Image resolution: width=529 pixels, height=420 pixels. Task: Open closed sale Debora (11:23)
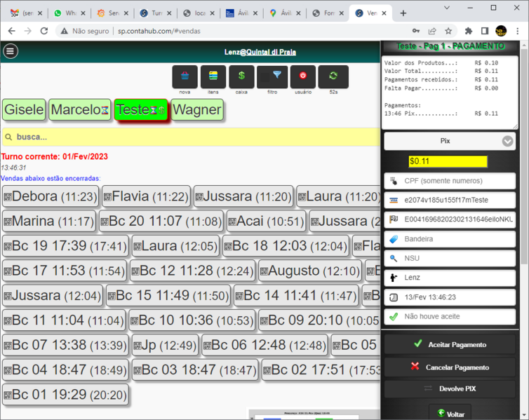51,196
